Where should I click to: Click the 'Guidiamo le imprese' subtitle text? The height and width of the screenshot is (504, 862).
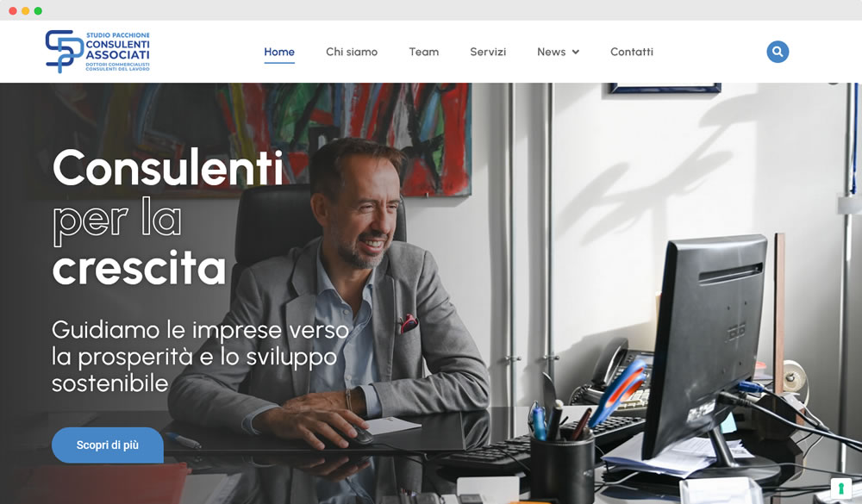click(200, 356)
